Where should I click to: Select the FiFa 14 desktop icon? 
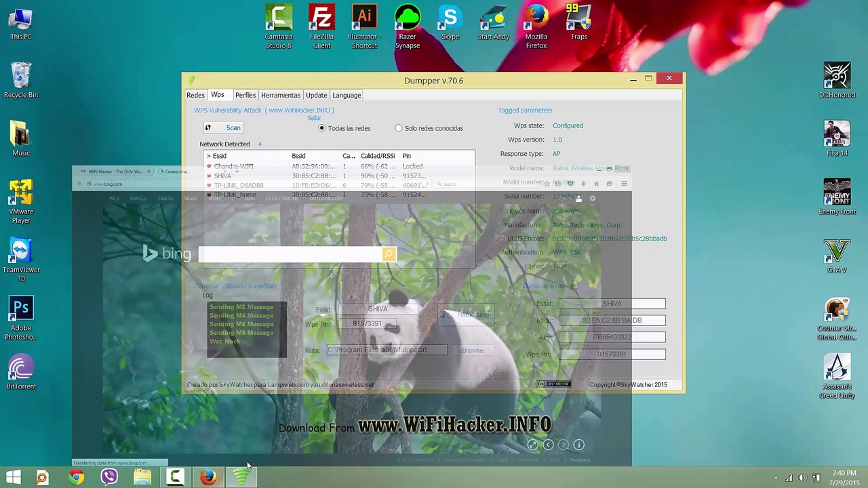837,139
